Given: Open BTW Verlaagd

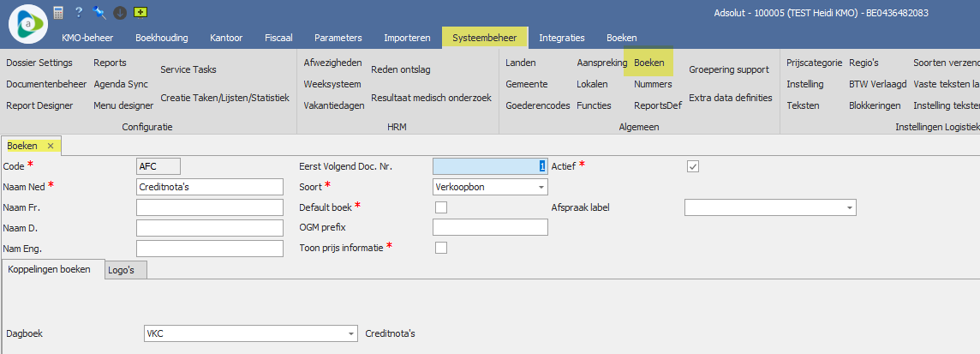Looking at the screenshot, I should pyautogui.click(x=878, y=84).
